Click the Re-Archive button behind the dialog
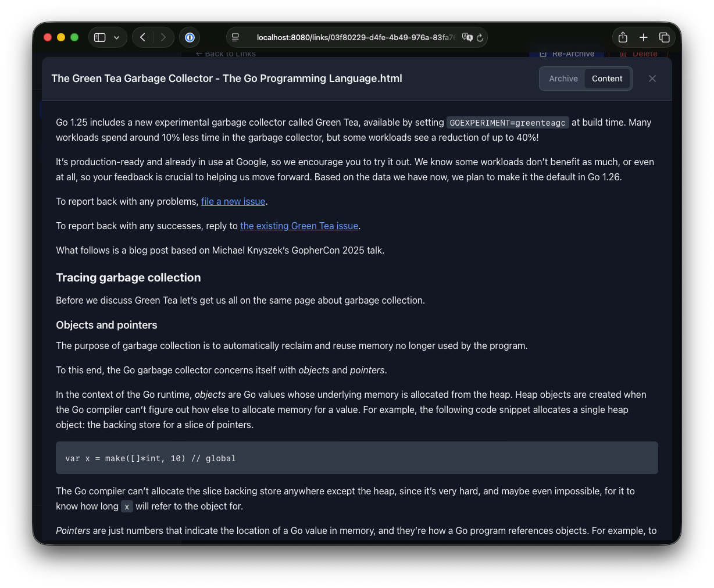This screenshot has height=588, width=714. pos(567,54)
